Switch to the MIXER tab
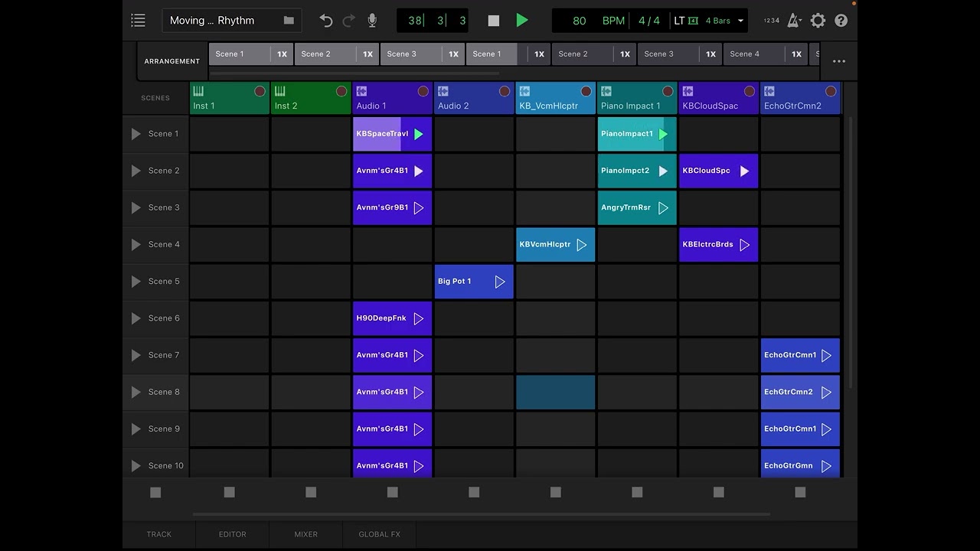980x551 pixels. coord(305,534)
